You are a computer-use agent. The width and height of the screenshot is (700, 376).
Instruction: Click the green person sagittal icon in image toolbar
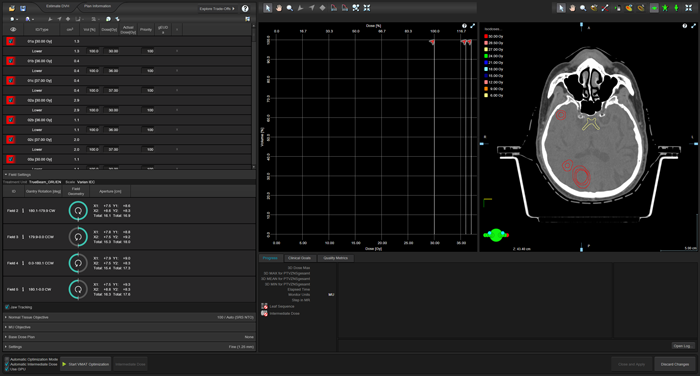(x=676, y=8)
